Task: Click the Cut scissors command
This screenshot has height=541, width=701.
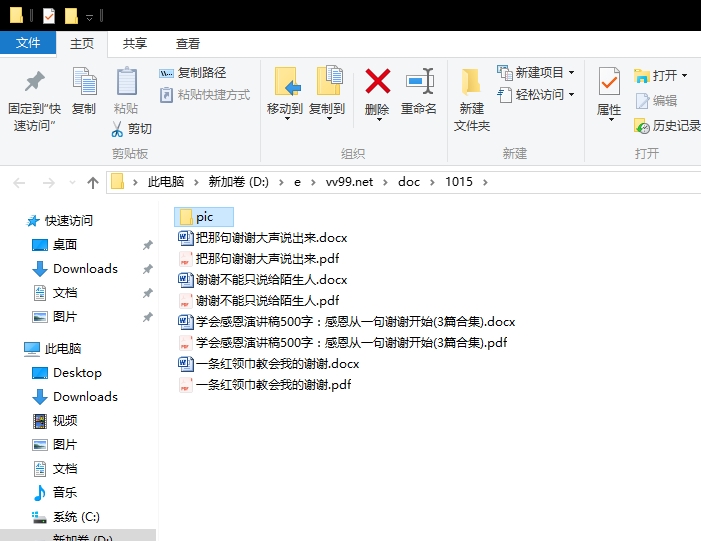Action: (x=131, y=129)
